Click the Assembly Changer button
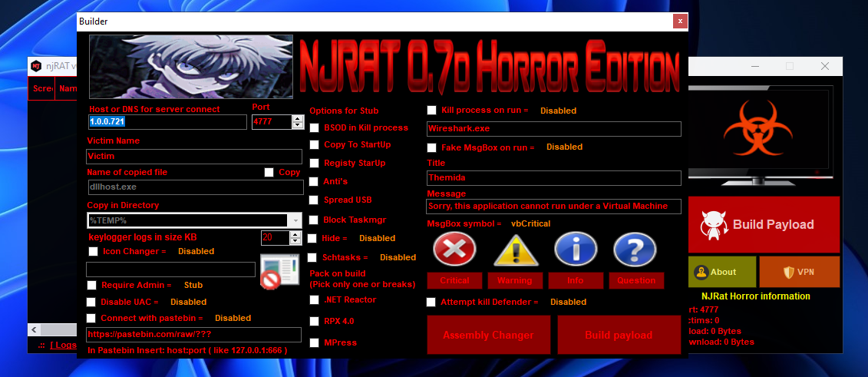868x377 pixels. pos(488,335)
